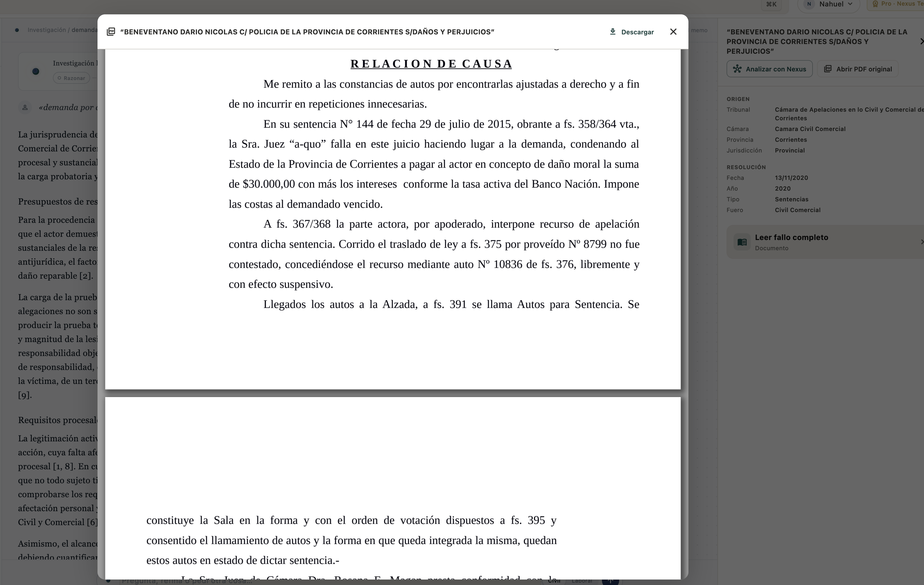This screenshot has height=585, width=924.
Task: Open Leer fallo completo document card
Action: click(x=825, y=242)
